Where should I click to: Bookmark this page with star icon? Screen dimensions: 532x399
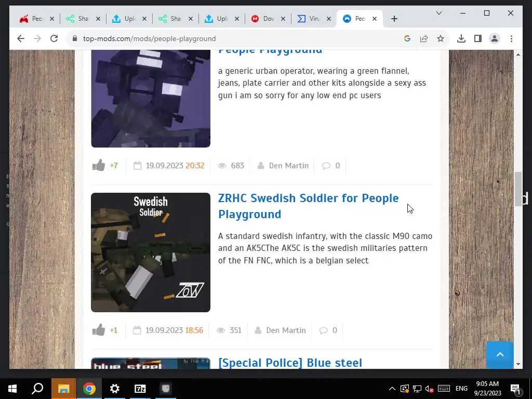coord(441,38)
